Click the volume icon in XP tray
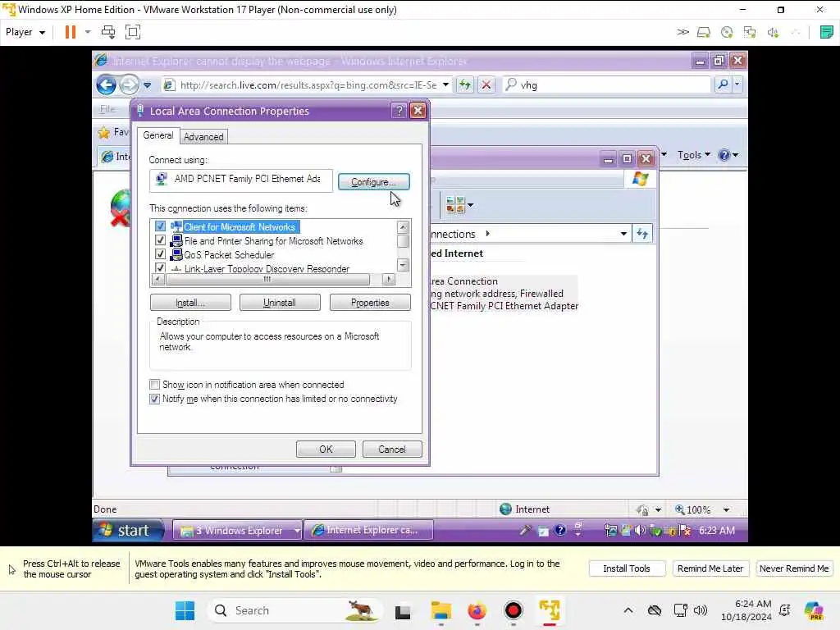840x630 pixels. coord(640,531)
